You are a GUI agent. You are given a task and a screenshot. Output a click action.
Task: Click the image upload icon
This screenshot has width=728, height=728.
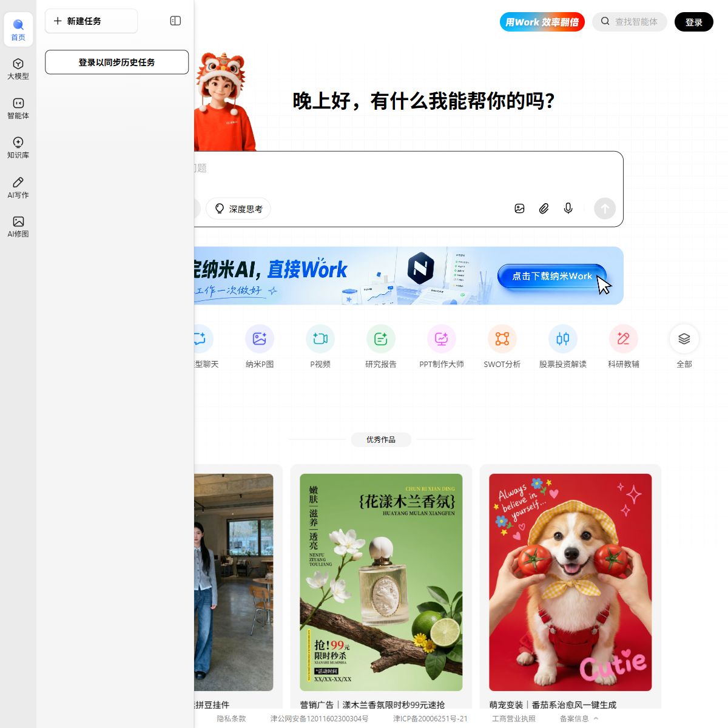(x=519, y=209)
